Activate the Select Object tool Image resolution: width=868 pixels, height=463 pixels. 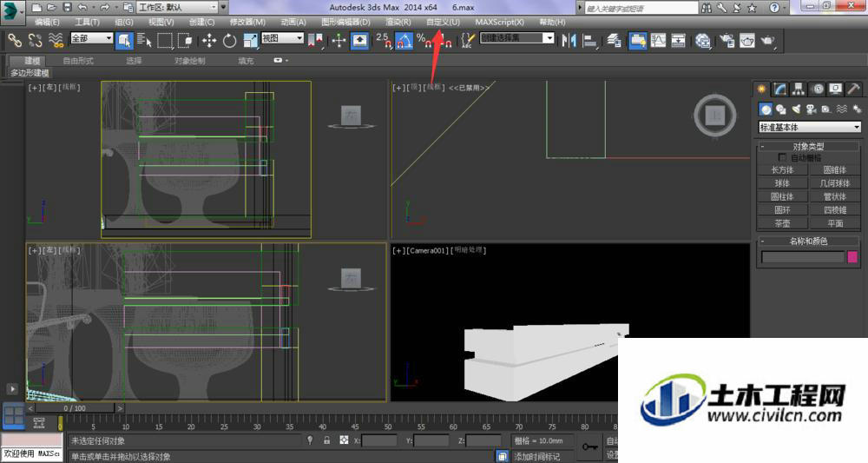(x=124, y=40)
